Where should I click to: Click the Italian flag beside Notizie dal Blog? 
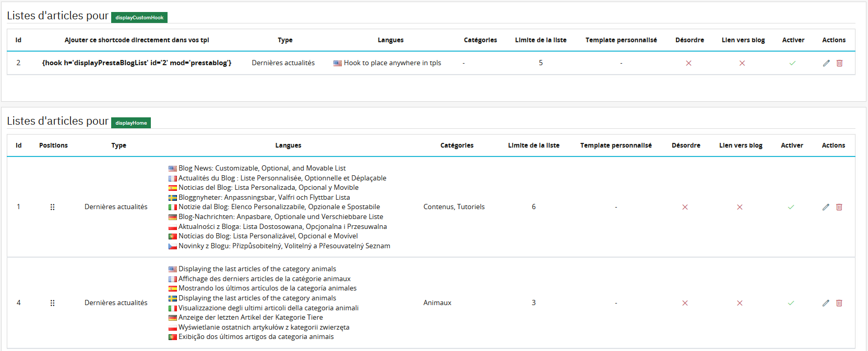click(x=173, y=207)
